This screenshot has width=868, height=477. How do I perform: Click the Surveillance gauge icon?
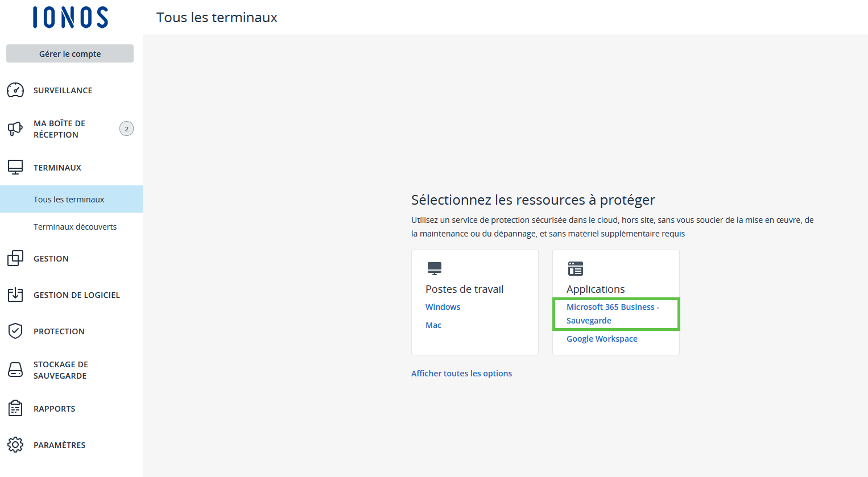[15, 90]
